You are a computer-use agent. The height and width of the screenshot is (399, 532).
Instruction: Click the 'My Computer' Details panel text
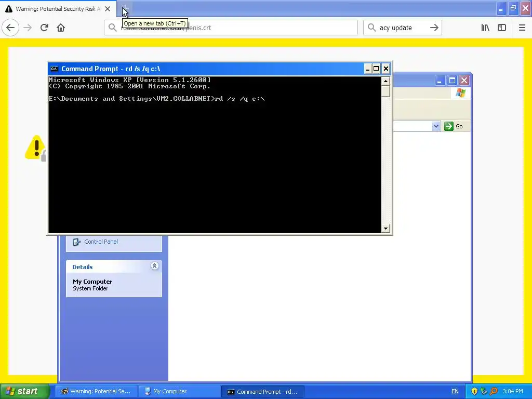pyautogui.click(x=92, y=282)
